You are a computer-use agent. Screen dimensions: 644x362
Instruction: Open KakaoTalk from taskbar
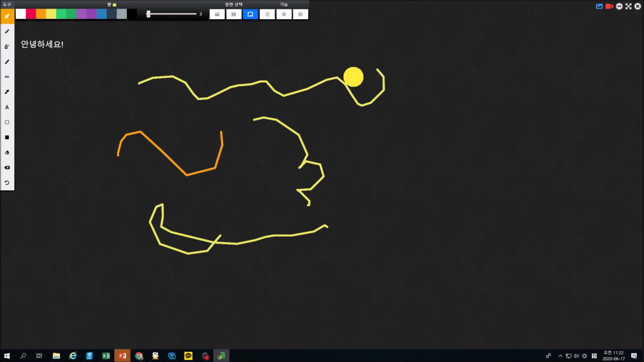coord(188,356)
